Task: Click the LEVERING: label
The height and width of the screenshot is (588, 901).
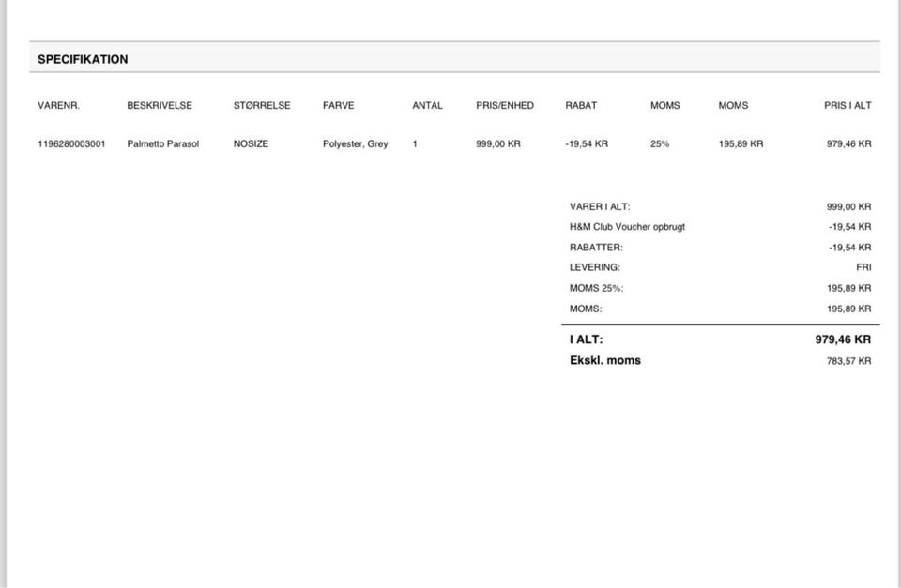Action: [x=595, y=267]
